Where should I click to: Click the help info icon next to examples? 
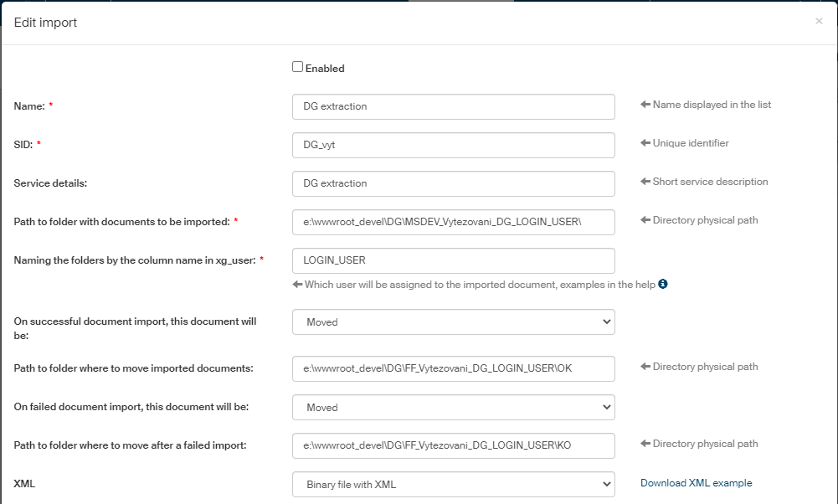coord(663,284)
